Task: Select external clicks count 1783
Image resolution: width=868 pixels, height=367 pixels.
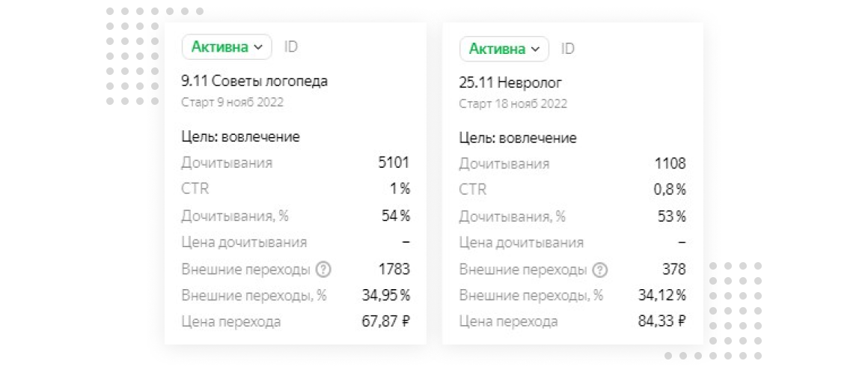Action: pyautogui.click(x=394, y=269)
